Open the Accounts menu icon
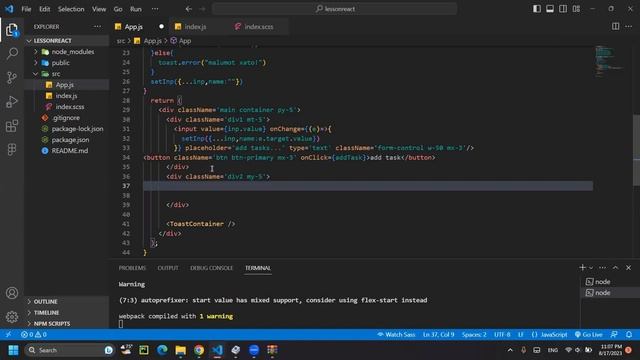The width and height of the screenshot is (640, 360). tap(12, 293)
